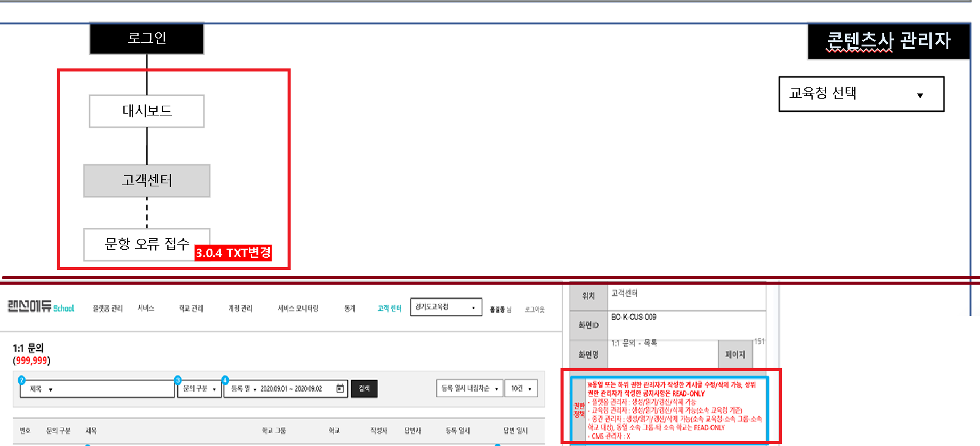
Task: Click the blue number 2 marker badge
Action: pos(21,380)
